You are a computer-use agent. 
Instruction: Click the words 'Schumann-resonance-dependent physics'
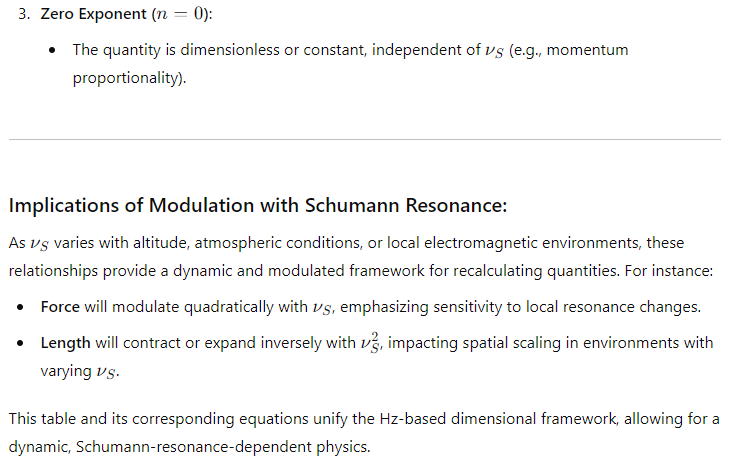click(223, 447)
